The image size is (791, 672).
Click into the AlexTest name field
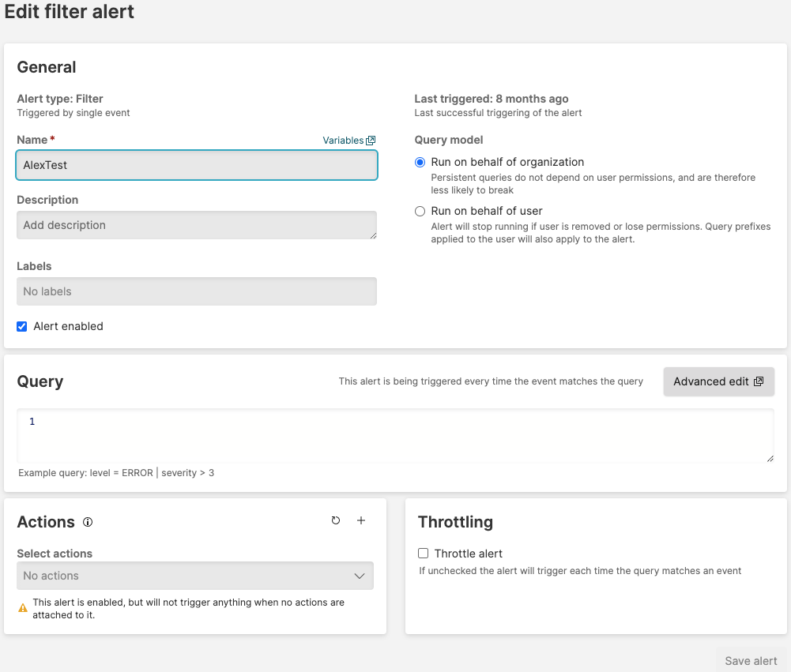click(196, 165)
